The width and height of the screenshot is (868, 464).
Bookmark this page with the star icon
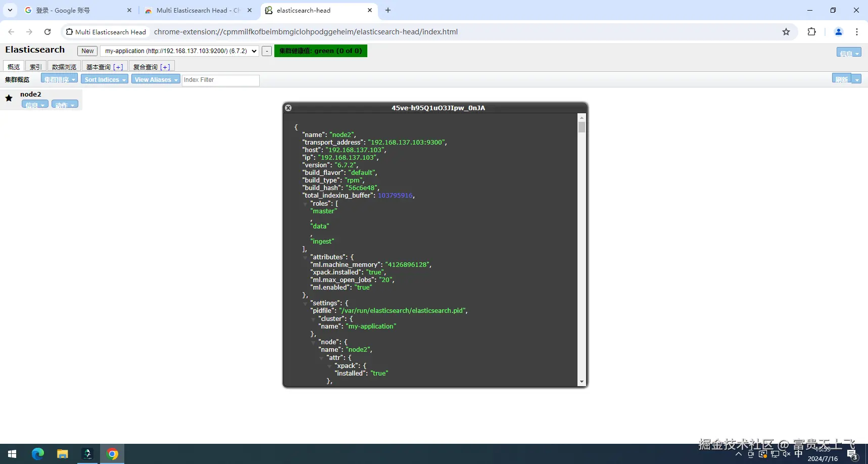coord(786,32)
